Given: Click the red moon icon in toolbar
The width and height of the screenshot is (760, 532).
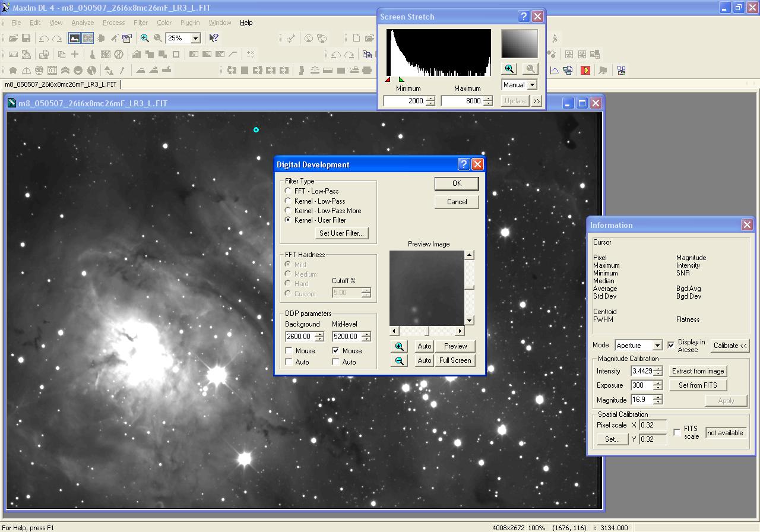Looking at the screenshot, I should pos(585,70).
